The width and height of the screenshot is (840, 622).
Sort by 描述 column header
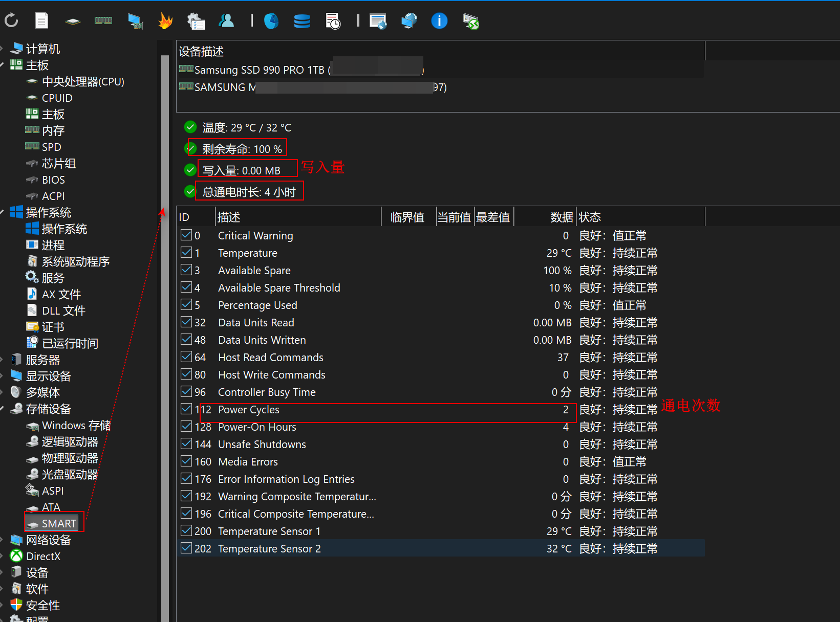click(x=298, y=217)
